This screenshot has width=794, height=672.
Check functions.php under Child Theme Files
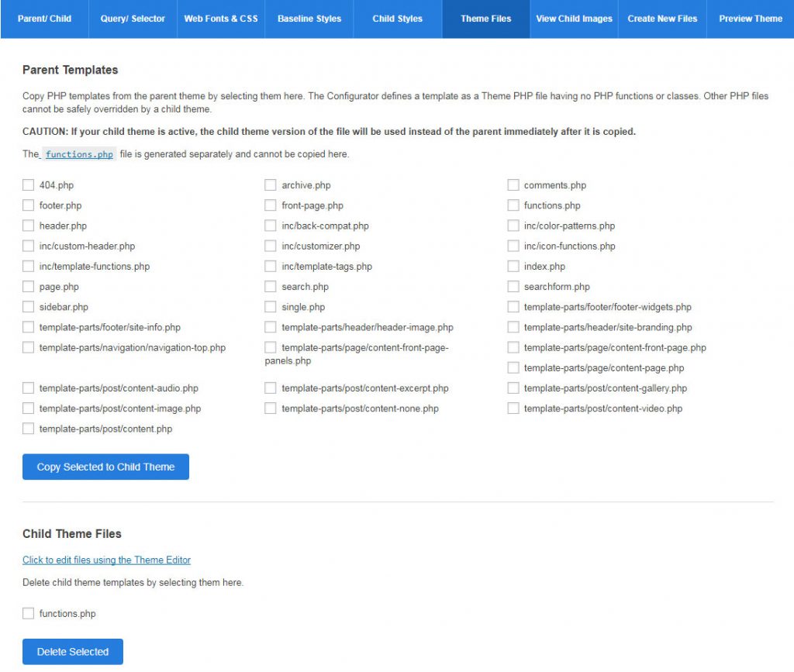click(x=29, y=613)
